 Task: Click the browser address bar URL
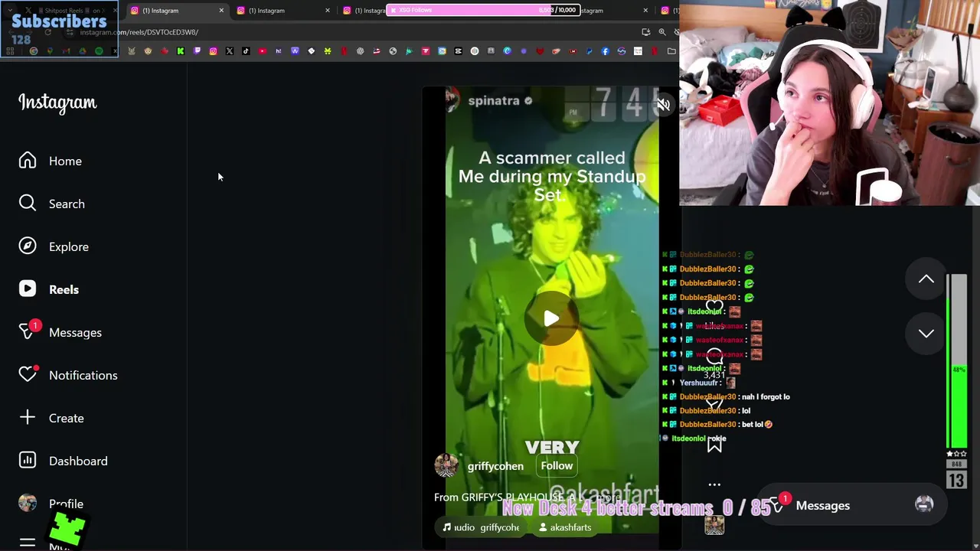(x=139, y=32)
